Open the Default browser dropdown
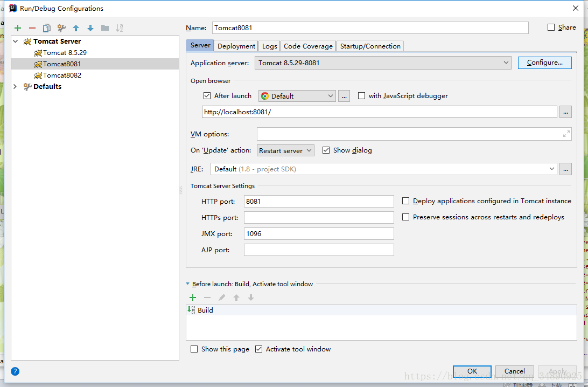Image resolution: width=588 pixels, height=387 pixels. tap(297, 96)
